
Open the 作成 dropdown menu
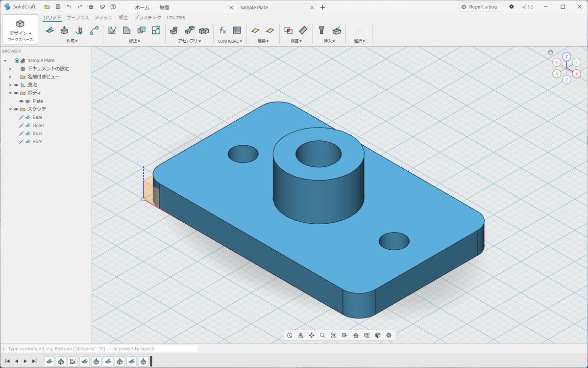(x=72, y=41)
